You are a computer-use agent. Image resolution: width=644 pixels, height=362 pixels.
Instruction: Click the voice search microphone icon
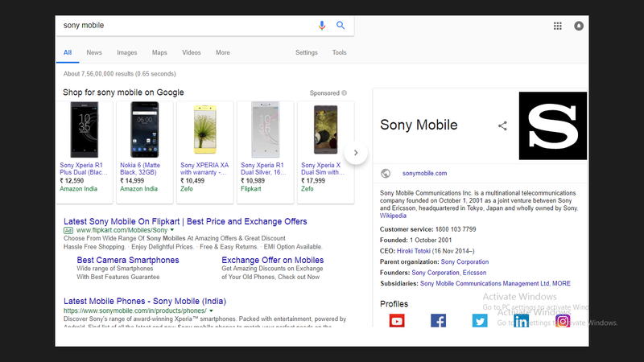[x=322, y=26]
